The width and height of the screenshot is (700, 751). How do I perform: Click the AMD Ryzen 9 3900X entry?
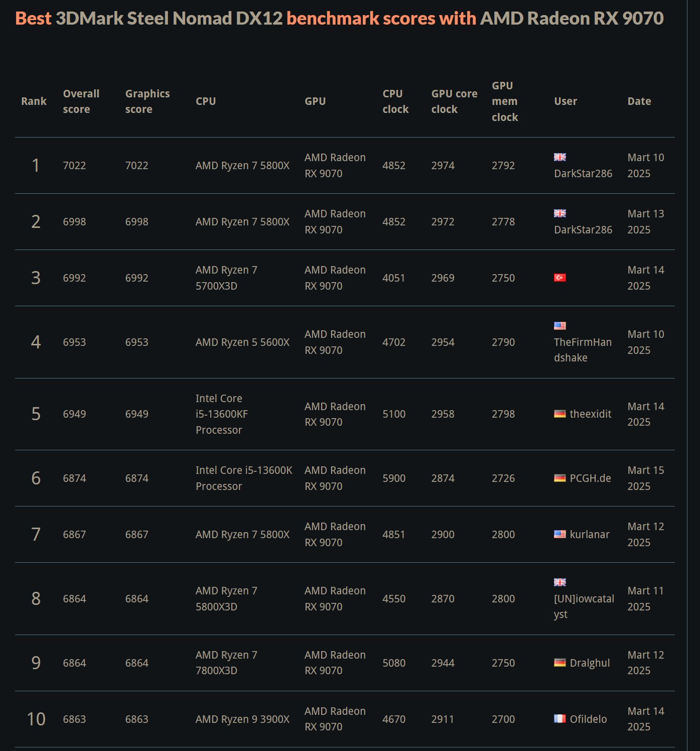point(242,719)
